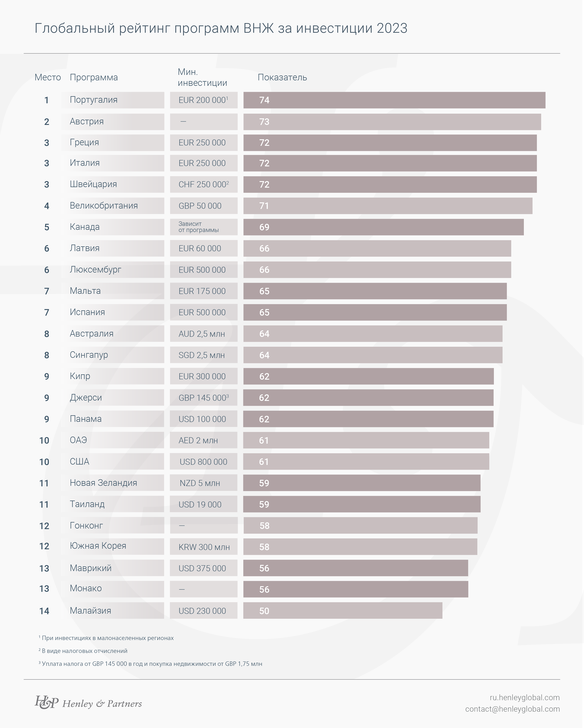This screenshot has width=584, height=728.
Task: Click the Зависит от программы cell
Action: (x=199, y=227)
